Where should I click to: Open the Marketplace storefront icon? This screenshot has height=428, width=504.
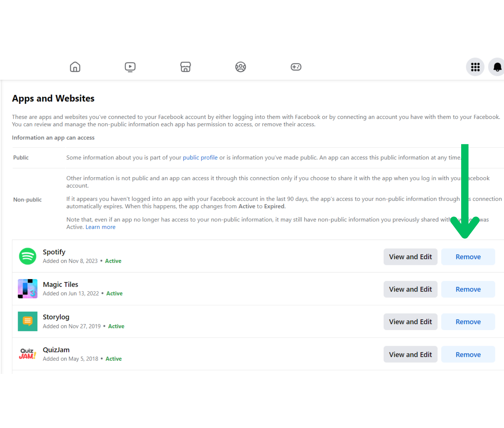tap(185, 67)
